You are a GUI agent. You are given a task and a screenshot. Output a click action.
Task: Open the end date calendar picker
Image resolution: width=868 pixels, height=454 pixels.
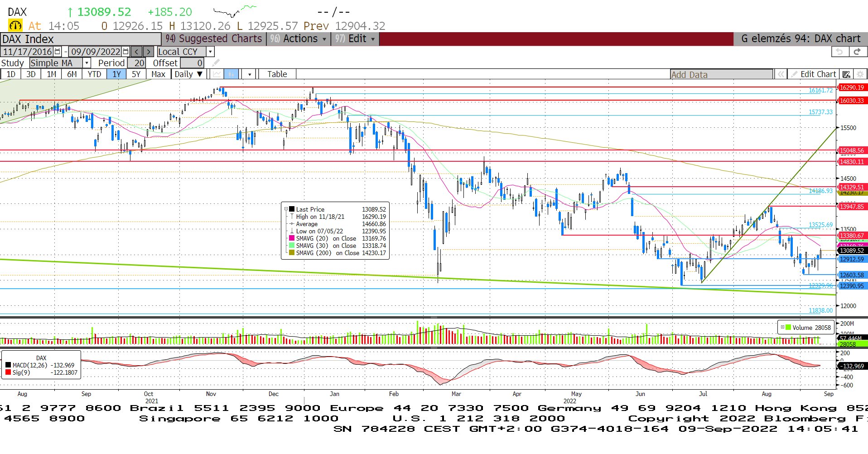125,52
